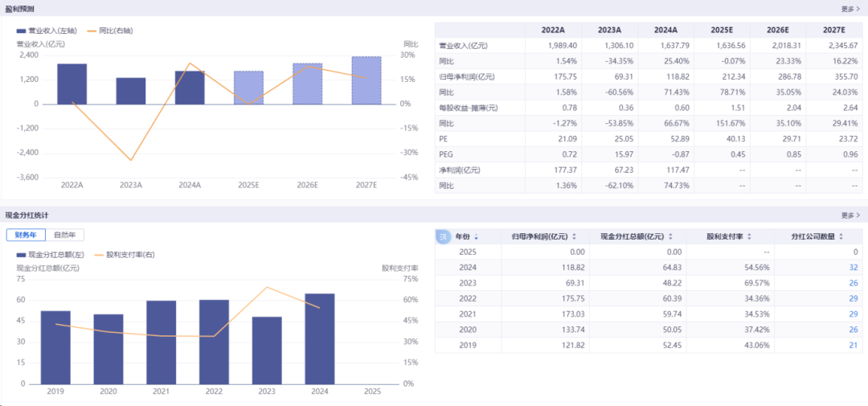Sort by 股利支付率 column arrows

750,236
